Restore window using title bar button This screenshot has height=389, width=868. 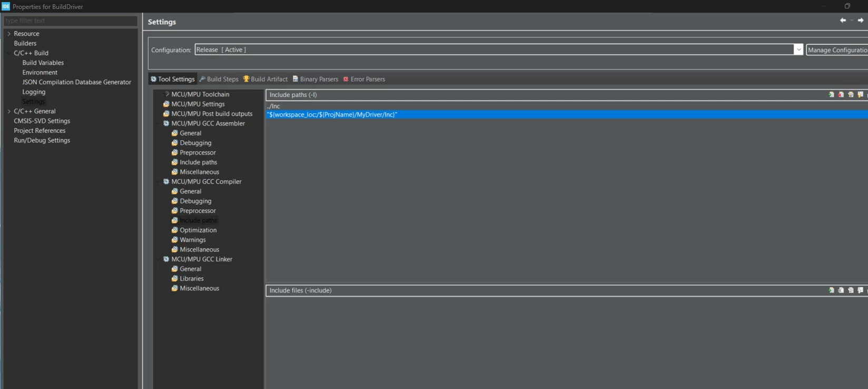point(847,6)
